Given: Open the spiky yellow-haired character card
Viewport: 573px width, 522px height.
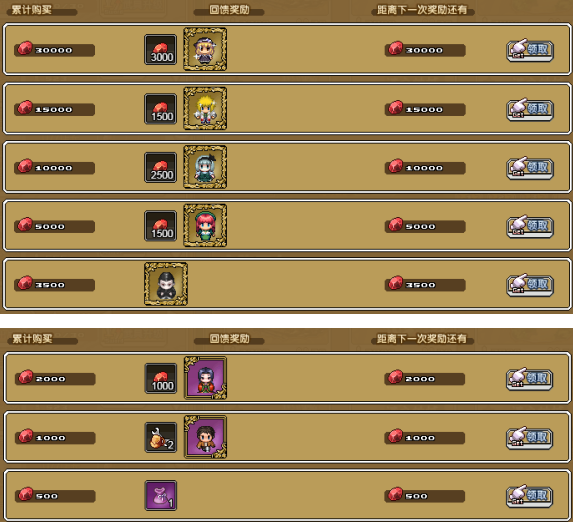Looking at the screenshot, I should pos(205,108).
